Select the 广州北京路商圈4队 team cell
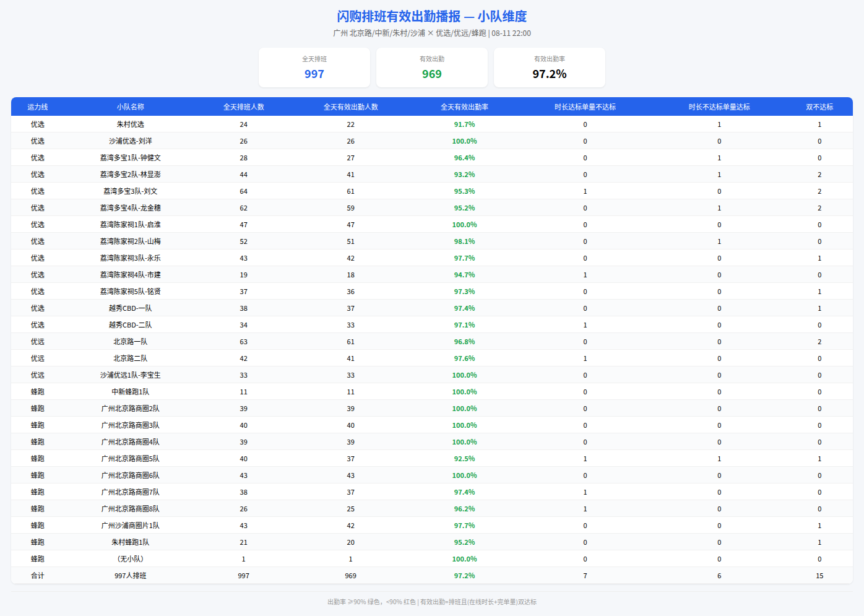 131,442
